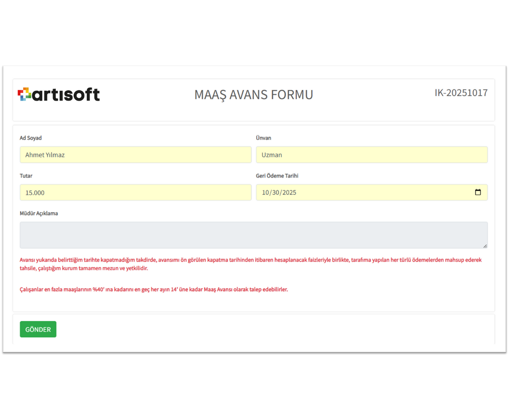Click the Ünvan field containing Uzman

coord(372,155)
